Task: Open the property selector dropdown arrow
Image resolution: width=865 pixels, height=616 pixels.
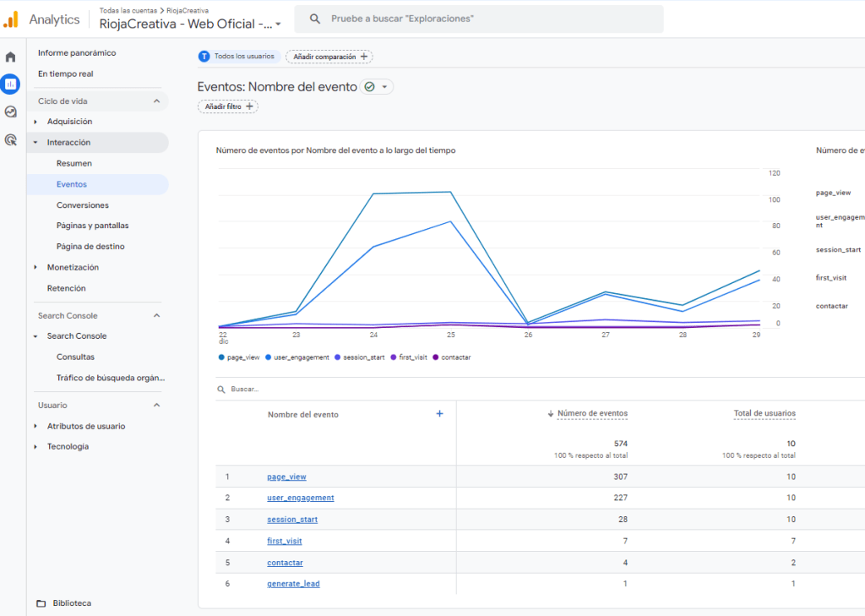Action: (x=278, y=25)
